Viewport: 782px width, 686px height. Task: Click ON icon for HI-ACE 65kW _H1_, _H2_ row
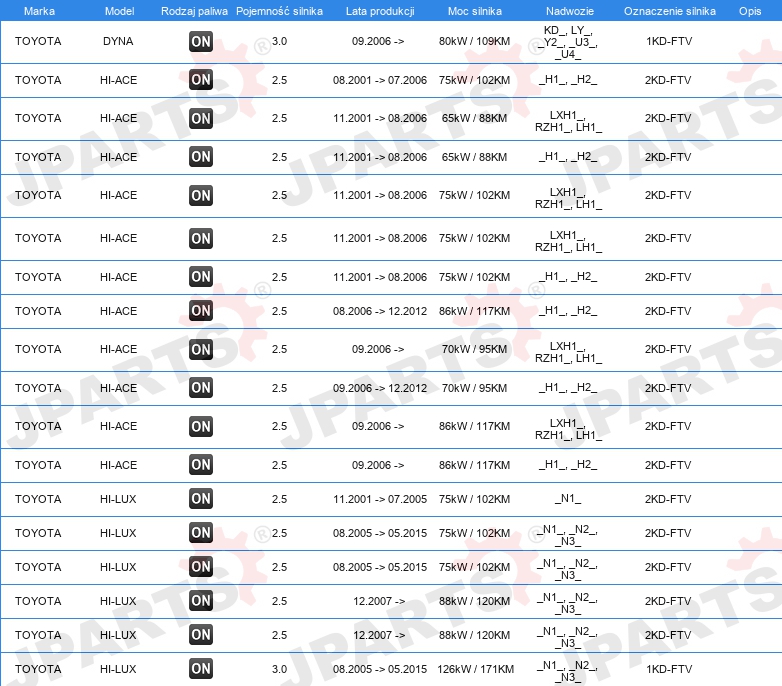coord(201,157)
